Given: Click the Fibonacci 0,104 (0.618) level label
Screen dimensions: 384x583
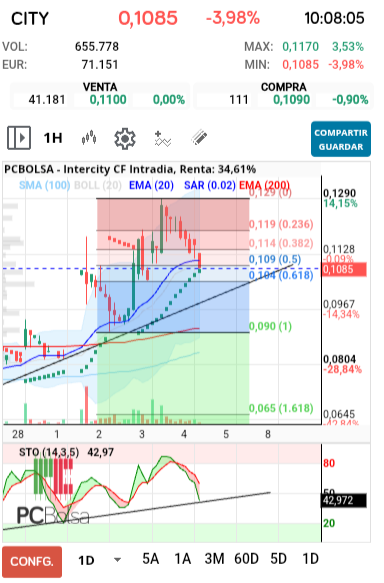Looking at the screenshot, I should click(281, 275).
